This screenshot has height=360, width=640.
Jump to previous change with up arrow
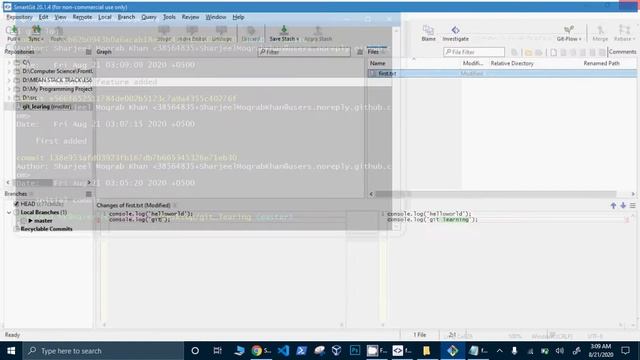613,206
